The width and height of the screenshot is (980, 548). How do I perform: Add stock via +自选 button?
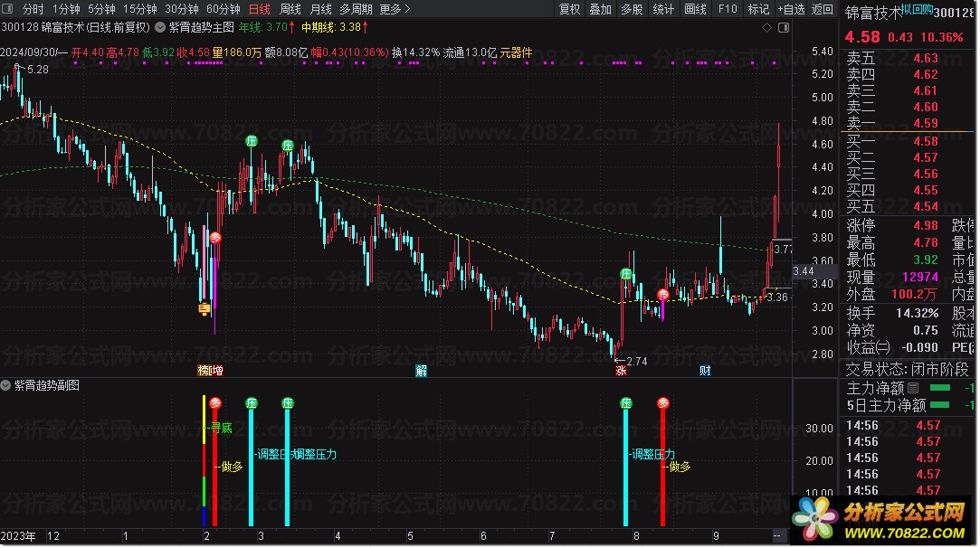coord(791,9)
